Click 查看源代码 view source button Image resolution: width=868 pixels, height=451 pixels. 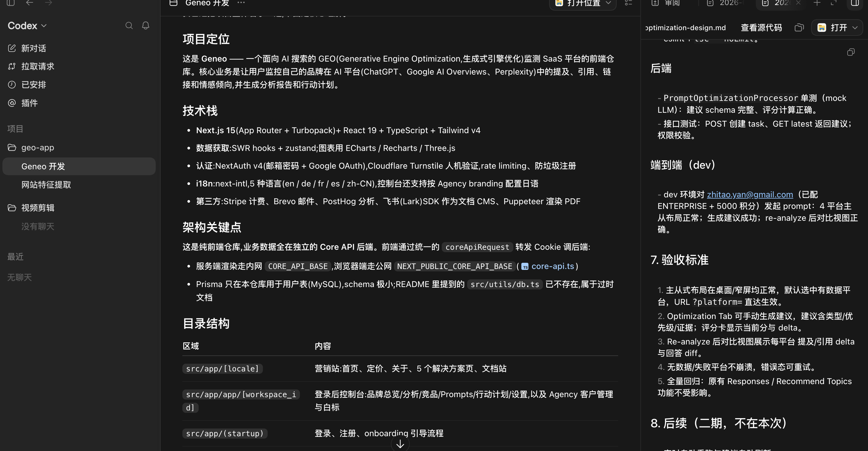[x=761, y=28]
